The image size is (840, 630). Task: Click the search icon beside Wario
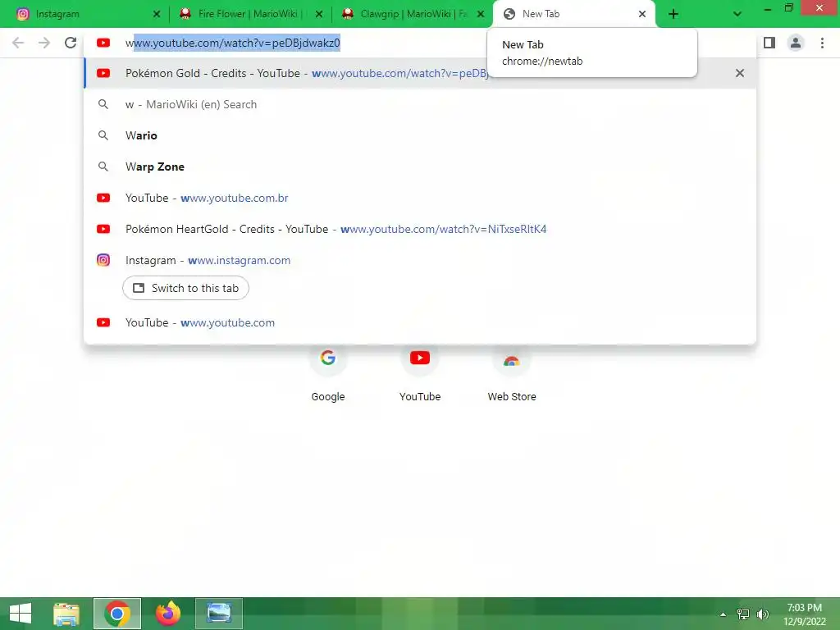pyautogui.click(x=103, y=135)
